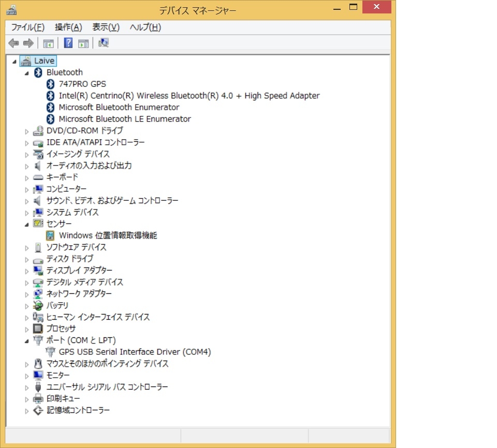Screen dimensions: 497x448
Task: Click the プロセッサ chip icon
Action: tap(38, 328)
